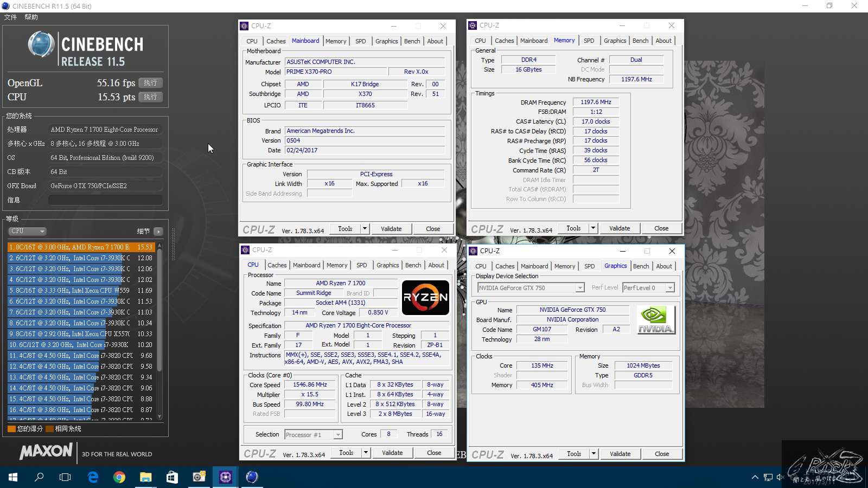The width and height of the screenshot is (868, 488).
Task: Click title icon of the Graphics CPU-Z window
Action: coord(473,251)
